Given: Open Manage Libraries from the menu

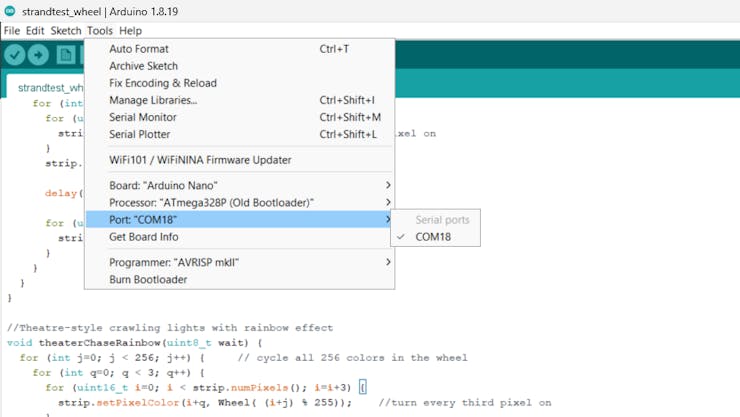Looking at the screenshot, I should [x=153, y=100].
